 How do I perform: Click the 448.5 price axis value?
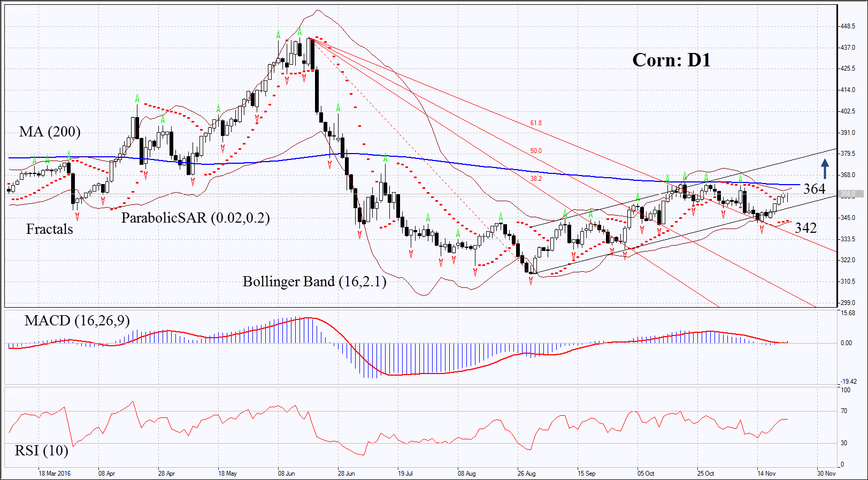click(x=848, y=26)
